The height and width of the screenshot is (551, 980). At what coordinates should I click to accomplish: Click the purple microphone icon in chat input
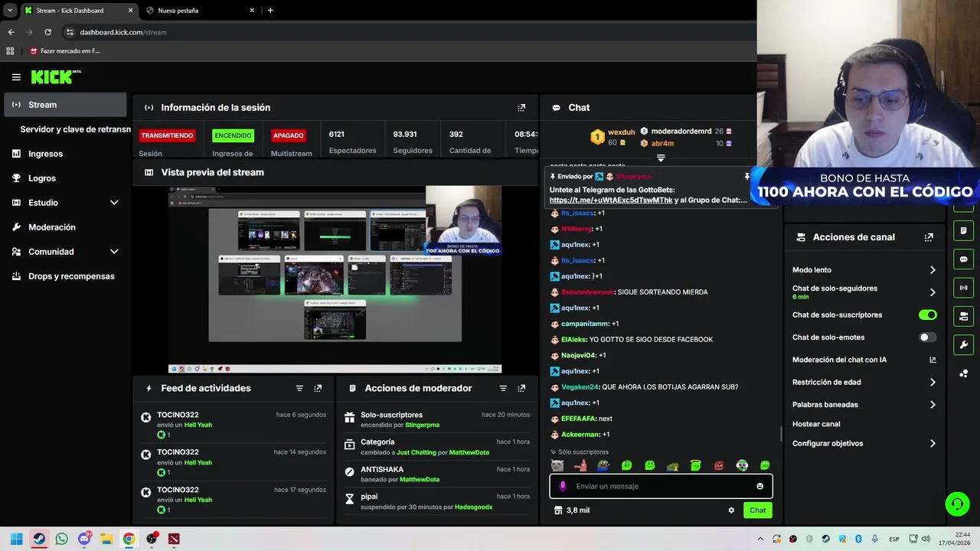563,486
